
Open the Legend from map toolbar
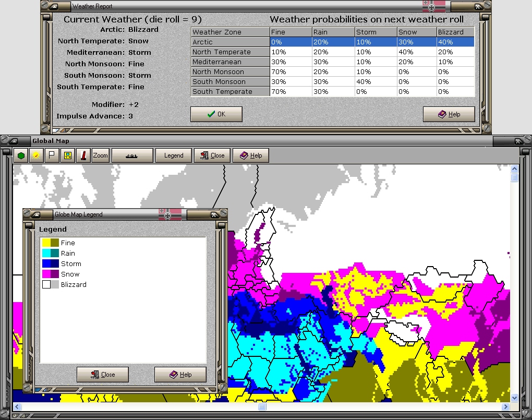point(174,155)
